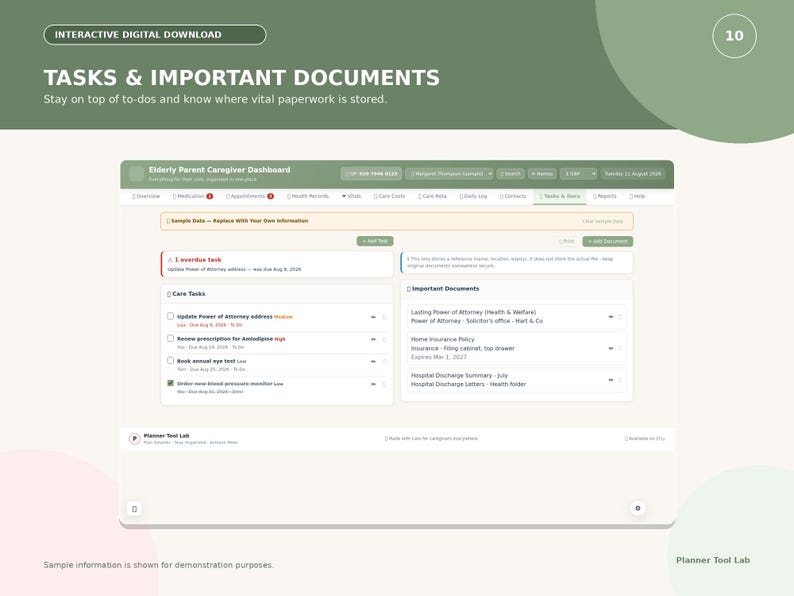
Task: Open the Margaret Thompson profile dropdown
Action: [449, 174]
